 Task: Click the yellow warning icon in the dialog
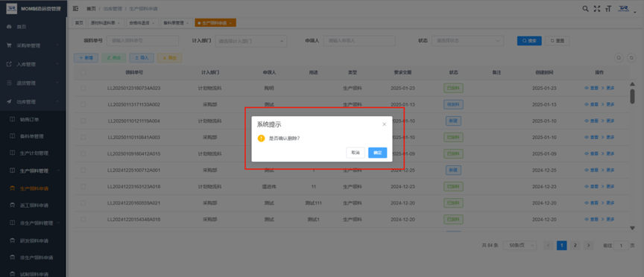click(x=261, y=138)
